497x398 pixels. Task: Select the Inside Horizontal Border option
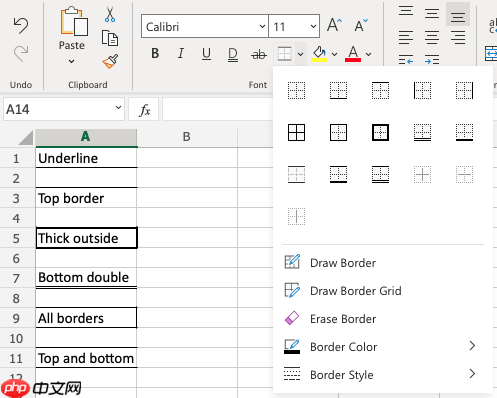tap(464, 174)
